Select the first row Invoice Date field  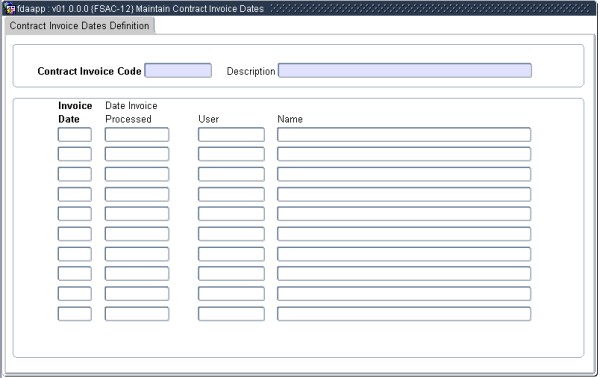pos(75,135)
